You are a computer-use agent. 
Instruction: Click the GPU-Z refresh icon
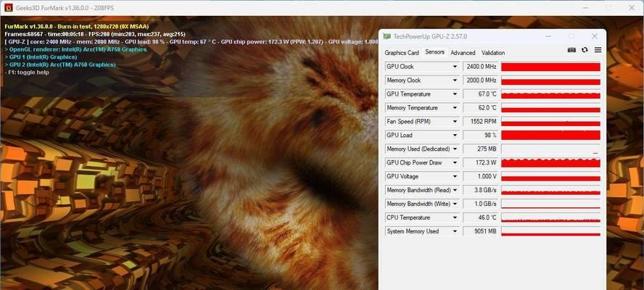point(585,50)
